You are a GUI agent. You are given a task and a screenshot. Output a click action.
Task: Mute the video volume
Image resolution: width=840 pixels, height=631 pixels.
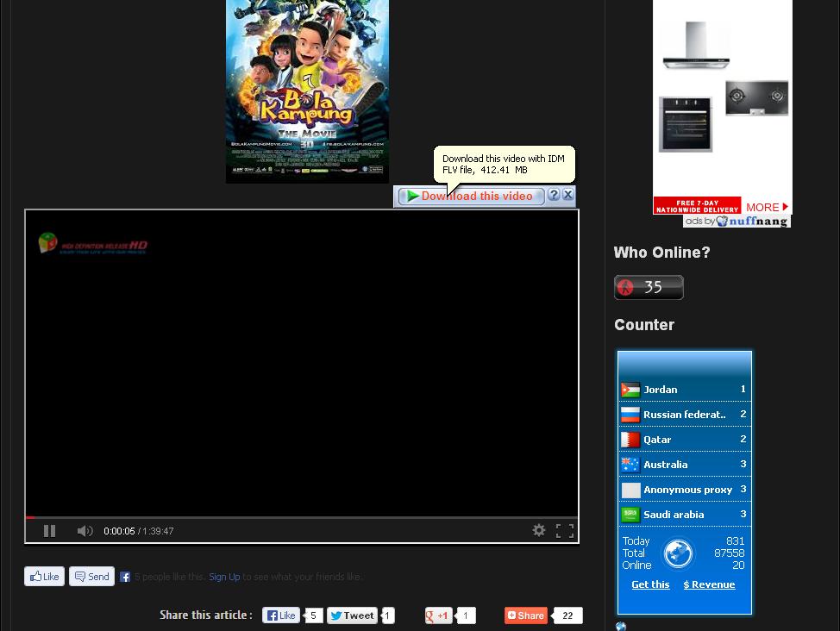coord(85,531)
